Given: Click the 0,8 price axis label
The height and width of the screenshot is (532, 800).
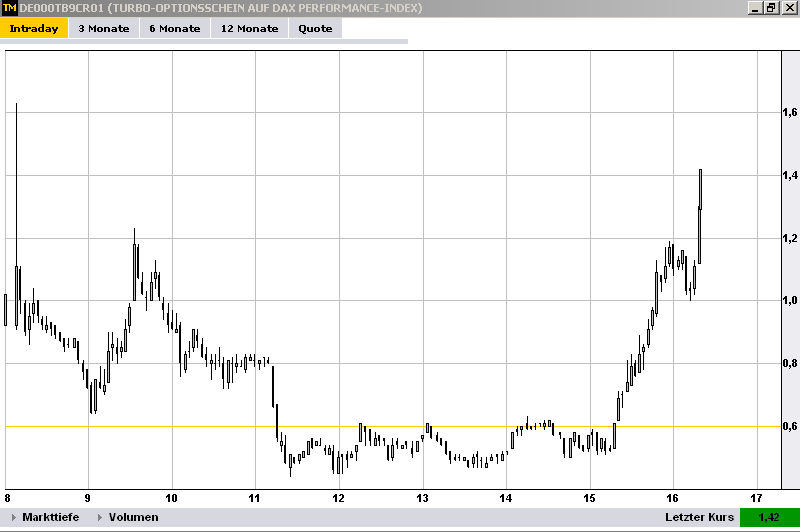Looking at the screenshot, I should coord(790,363).
